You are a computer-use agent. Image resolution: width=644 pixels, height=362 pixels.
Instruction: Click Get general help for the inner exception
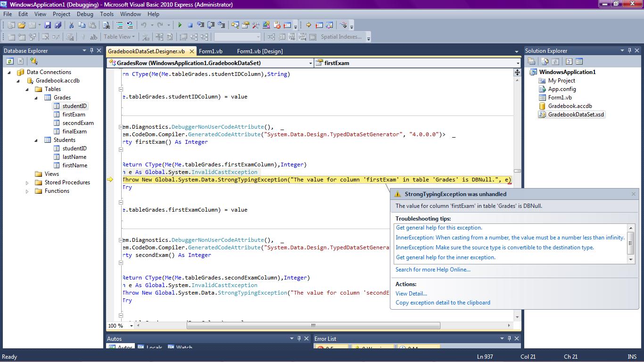coord(446,257)
